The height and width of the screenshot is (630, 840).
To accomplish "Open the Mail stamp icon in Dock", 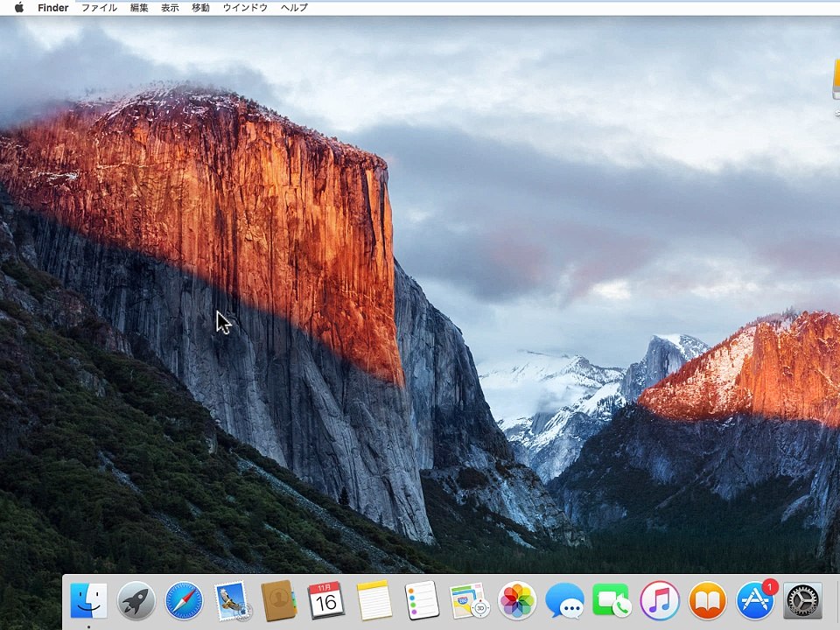I will 231,601.
